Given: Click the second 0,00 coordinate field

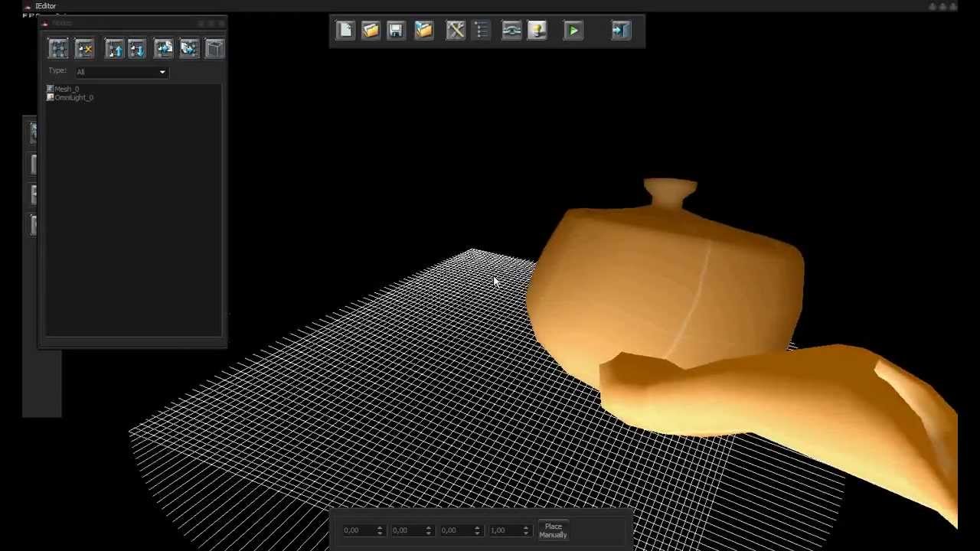Looking at the screenshot, I should (x=412, y=530).
